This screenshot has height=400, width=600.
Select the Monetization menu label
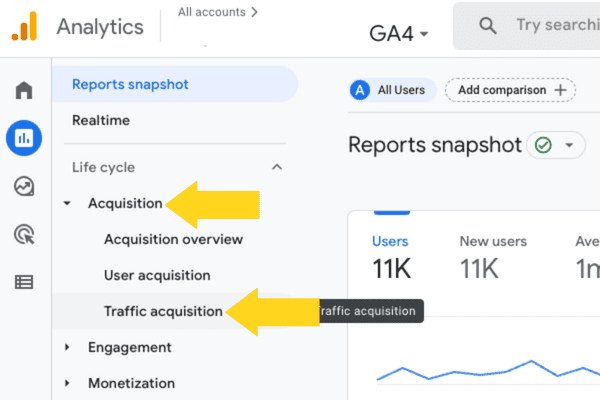click(131, 383)
